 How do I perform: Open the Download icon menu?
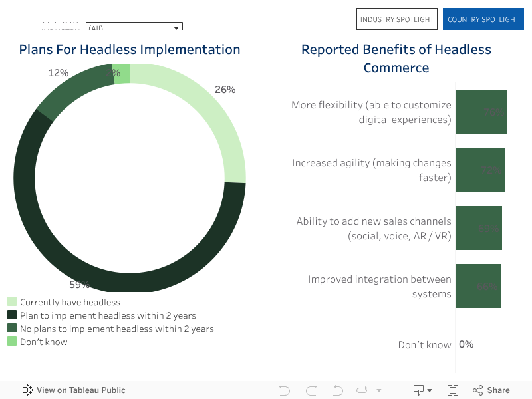point(422,390)
